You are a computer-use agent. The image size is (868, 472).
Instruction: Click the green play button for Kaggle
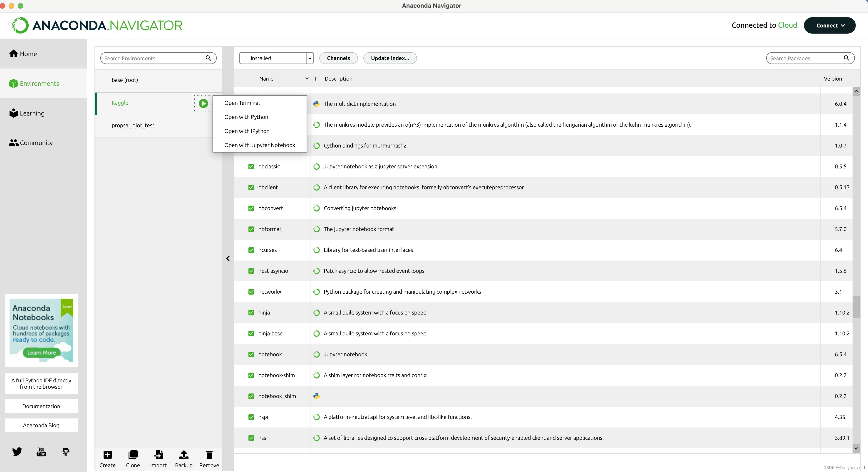coord(203,103)
